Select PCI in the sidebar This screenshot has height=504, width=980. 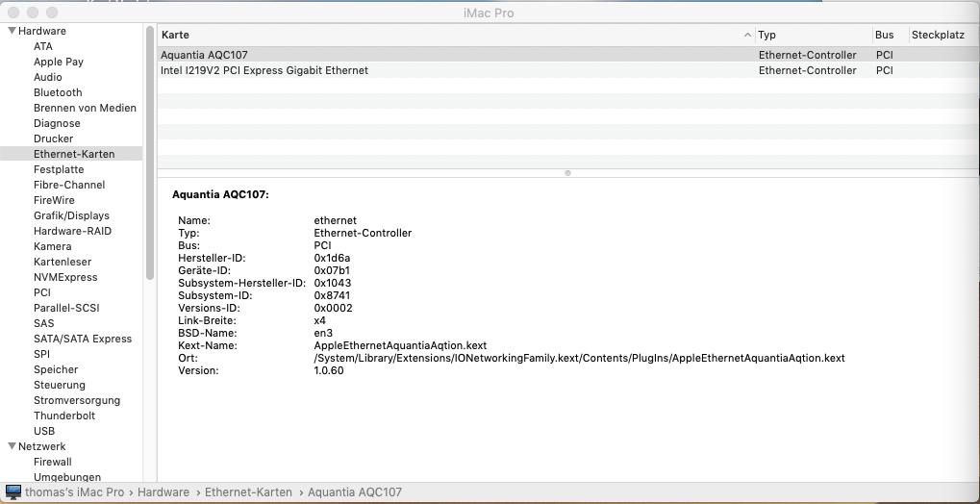42,292
